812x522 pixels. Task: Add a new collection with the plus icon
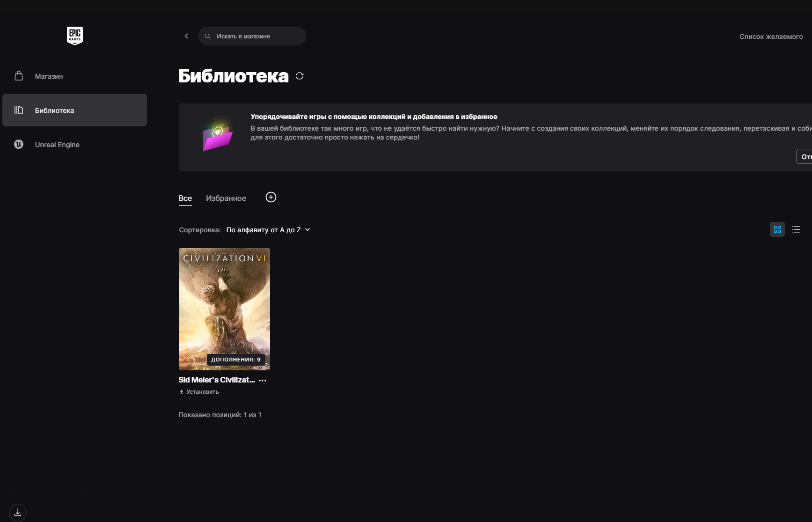tap(271, 197)
